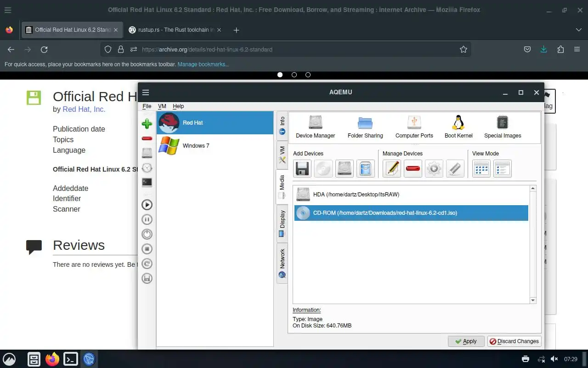Expand the list all tabs chevron in Firefox
Viewport: 588px width, 368px height.
pos(579,30)
